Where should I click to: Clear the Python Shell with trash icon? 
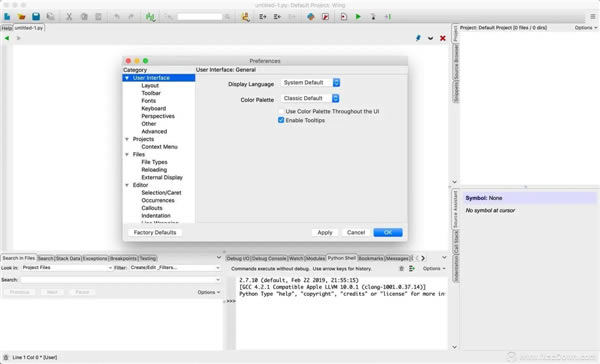coord(401,269)
